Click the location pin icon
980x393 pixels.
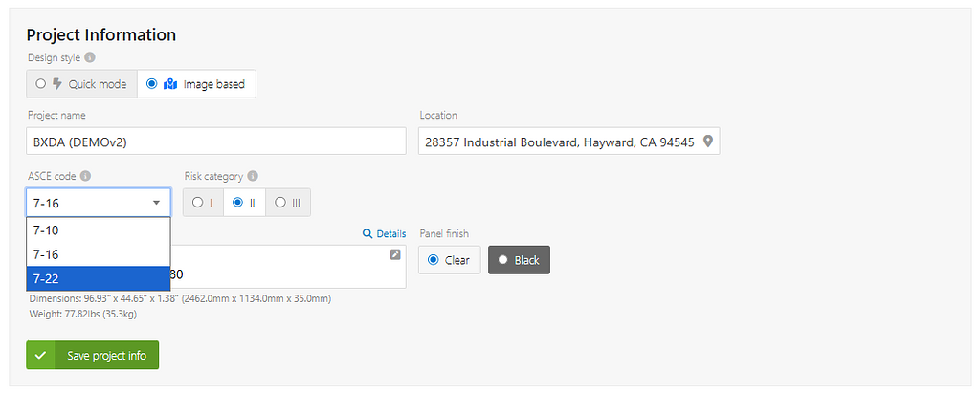click(708, 142)
